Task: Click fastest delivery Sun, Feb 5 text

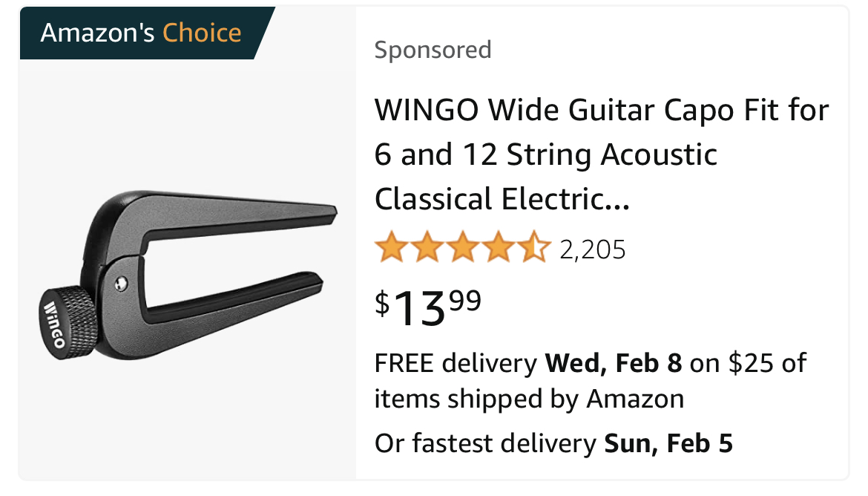Action: [553, 443]
